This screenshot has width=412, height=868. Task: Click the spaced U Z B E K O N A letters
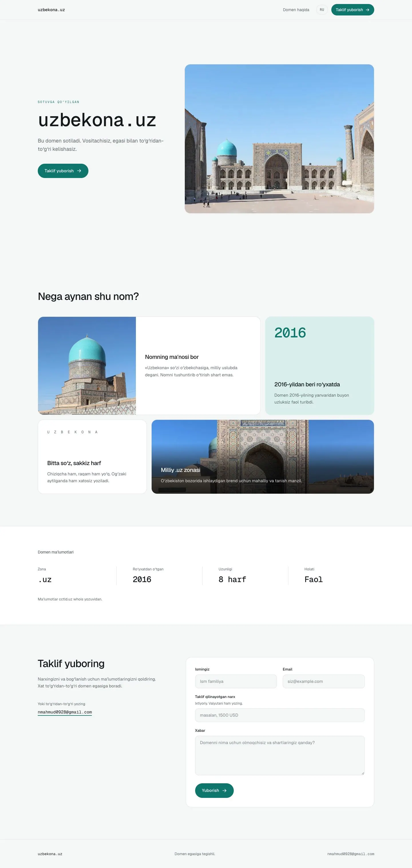[x=72, y=432]
